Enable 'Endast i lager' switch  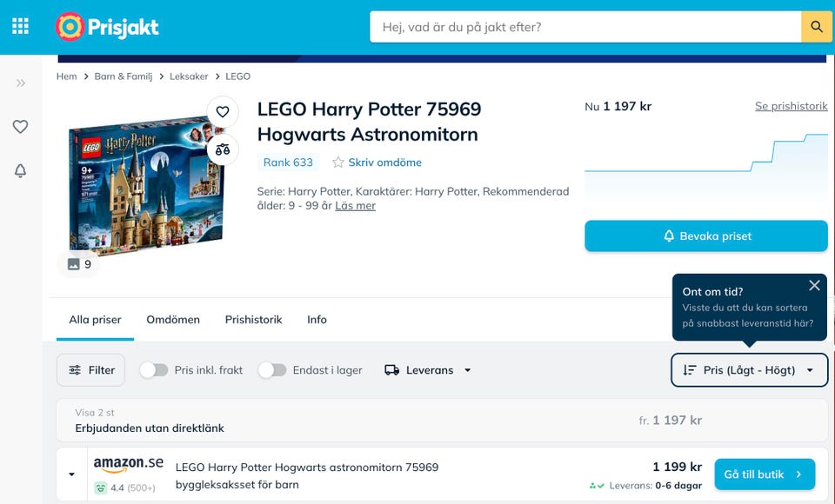(272, 370)
